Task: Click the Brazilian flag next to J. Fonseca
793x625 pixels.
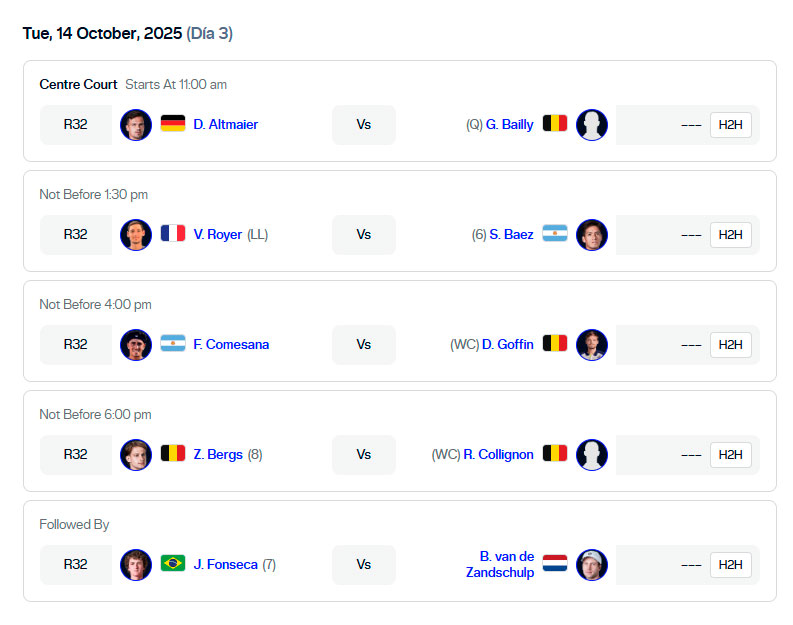Action: tap(173, 564)
